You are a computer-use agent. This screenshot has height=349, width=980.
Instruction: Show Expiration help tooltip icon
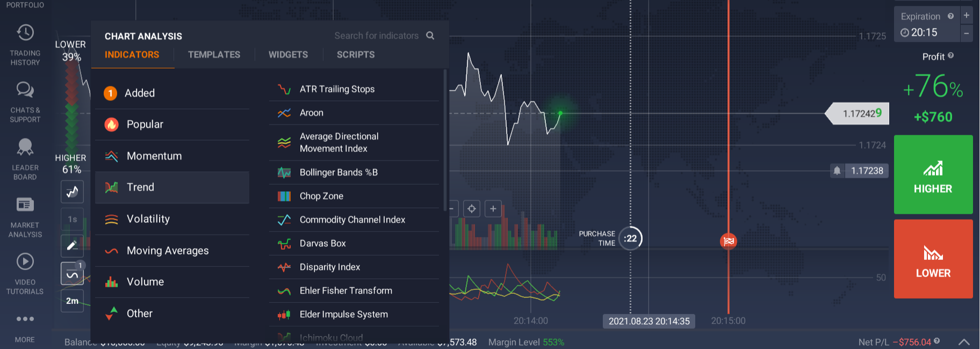pyautogui.click(x=950, y=16)
